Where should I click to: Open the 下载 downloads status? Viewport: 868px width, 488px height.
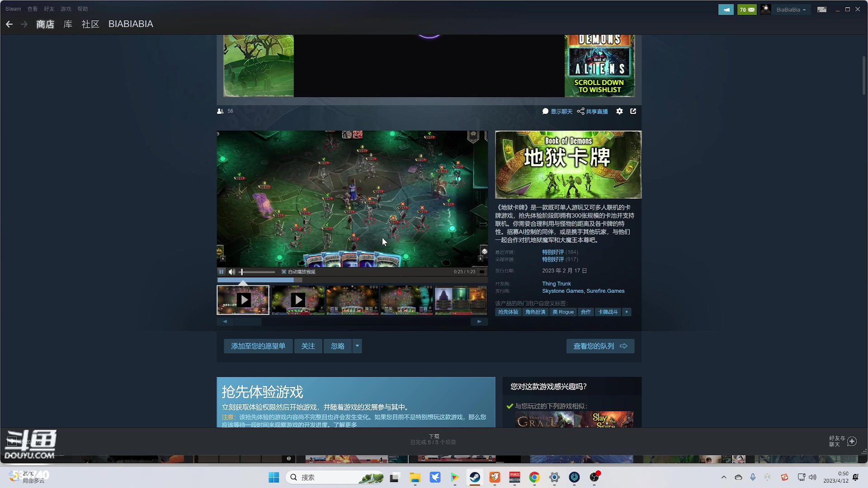(x=433, y=439)
